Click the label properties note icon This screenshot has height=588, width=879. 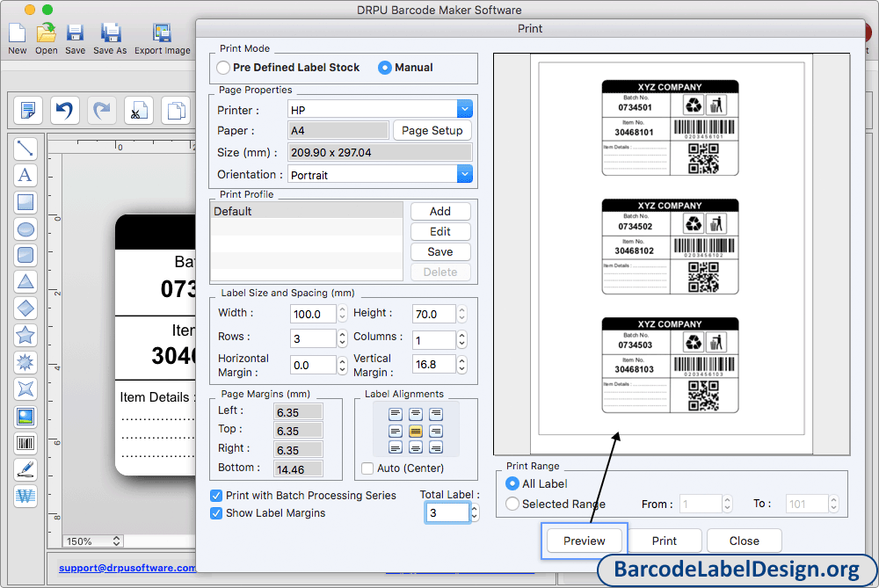[x=27, y=110]
